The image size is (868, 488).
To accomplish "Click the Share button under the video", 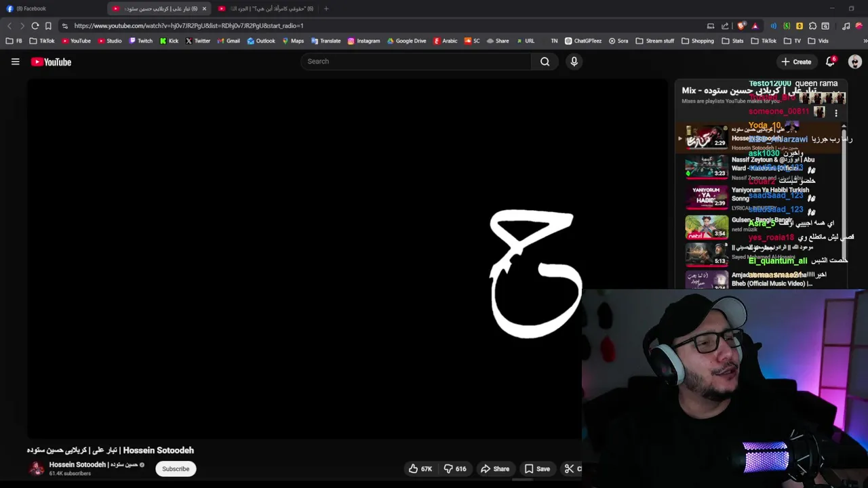I will [495, 468].
